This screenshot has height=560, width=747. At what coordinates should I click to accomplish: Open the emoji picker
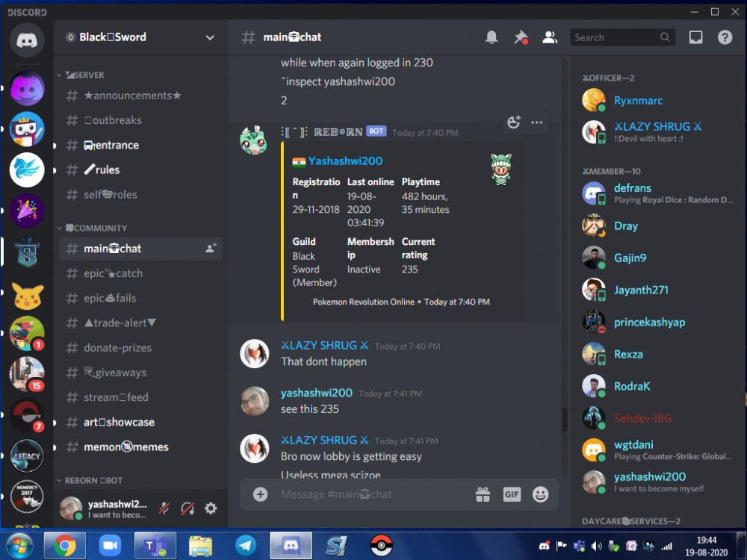[540, 494]
